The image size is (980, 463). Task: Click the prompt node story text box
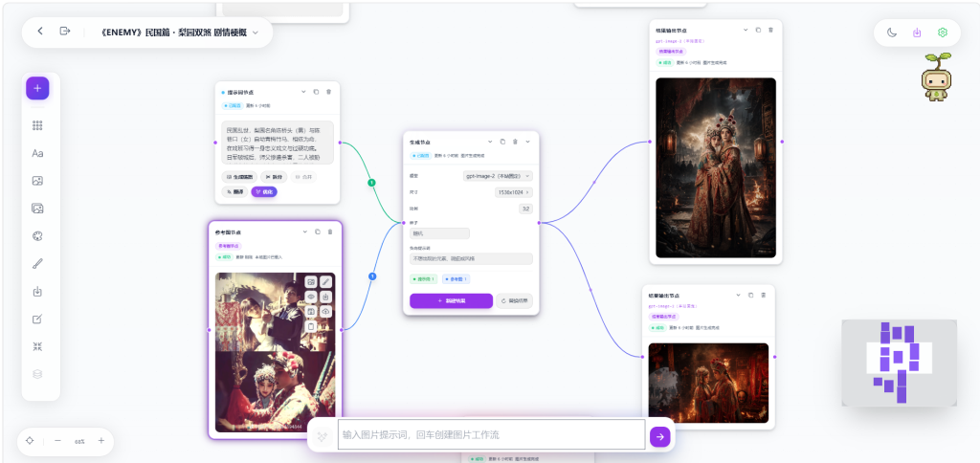[278, 143]
